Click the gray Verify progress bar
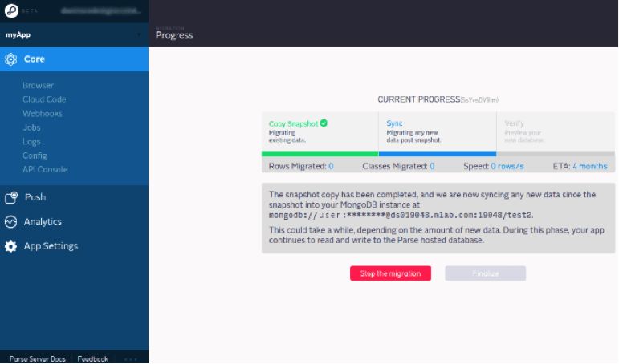This screenshot has width=619, height=364. (x=556, y=154)
